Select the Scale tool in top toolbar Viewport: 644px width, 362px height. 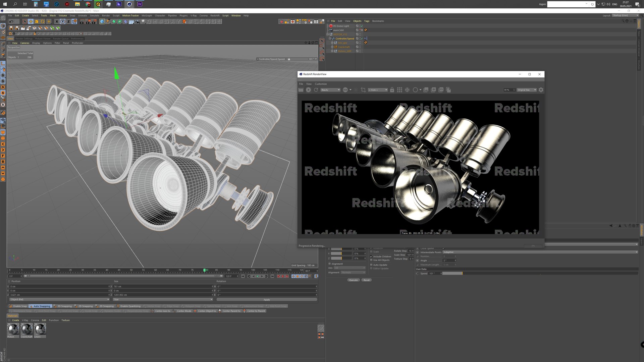click(37, 21)
